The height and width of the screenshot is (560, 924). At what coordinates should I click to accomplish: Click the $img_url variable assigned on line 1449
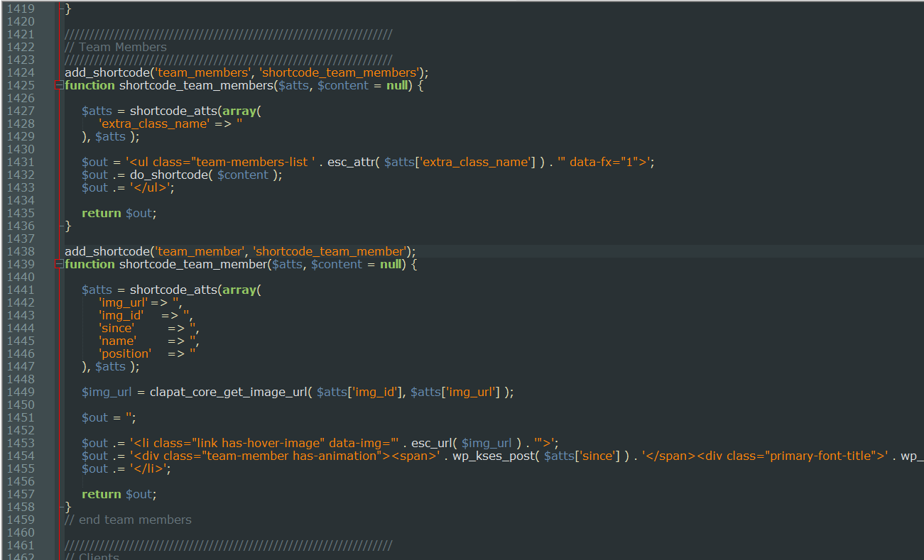pyautogui.click(x=107, y=392)
